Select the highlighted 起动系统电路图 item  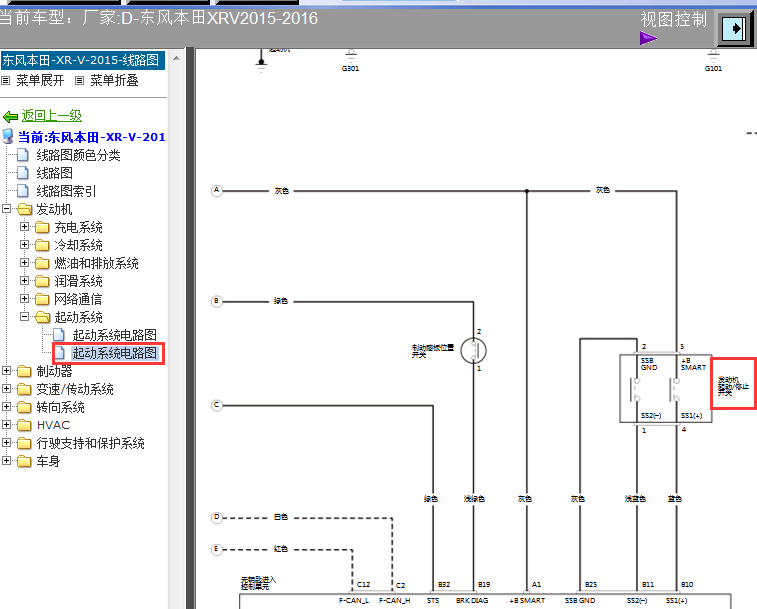114,353
